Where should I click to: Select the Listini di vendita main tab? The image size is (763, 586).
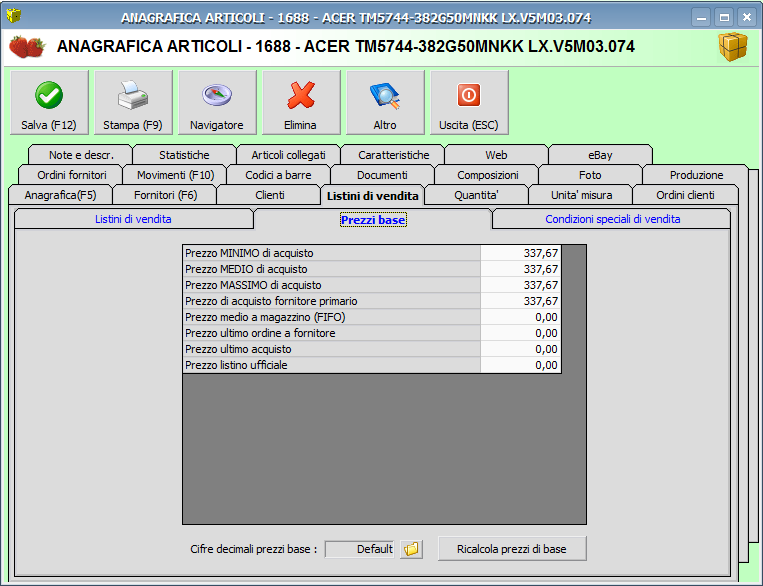tap(373, 195)
